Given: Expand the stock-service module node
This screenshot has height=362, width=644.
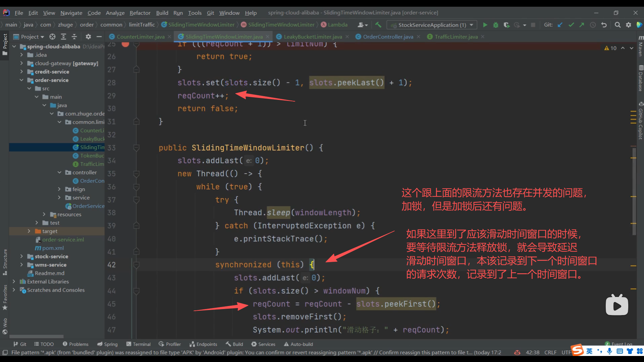Looking at the screenshot, I should click(21, 256).
